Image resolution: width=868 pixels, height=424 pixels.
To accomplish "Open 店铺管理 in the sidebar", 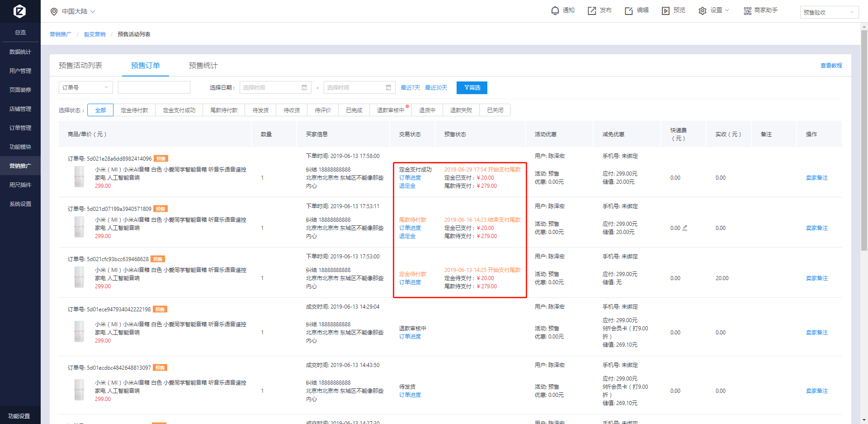I will coord(20,109).
